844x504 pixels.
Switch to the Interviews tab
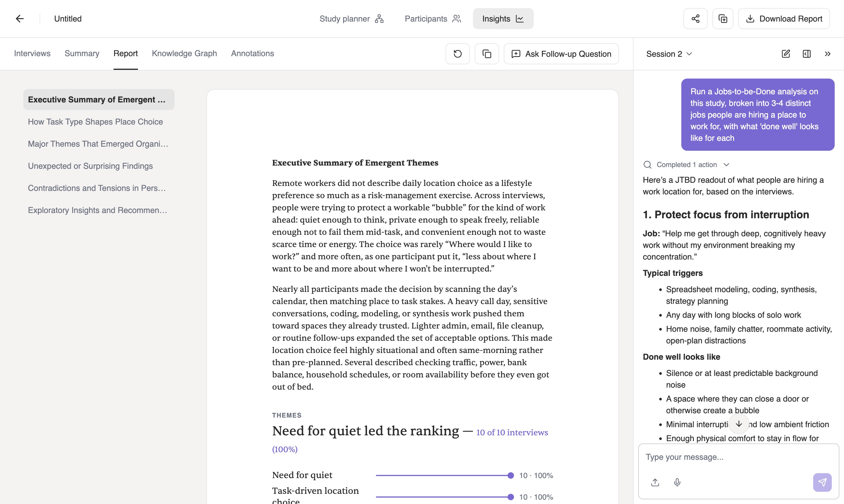click(x=32, y=54)
